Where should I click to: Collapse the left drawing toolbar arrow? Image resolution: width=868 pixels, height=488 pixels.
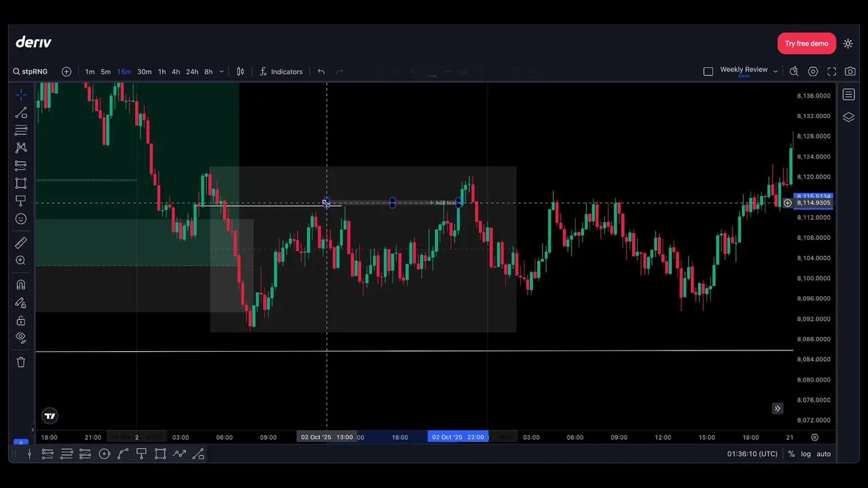pyautogui.click(x=32, y=430)
